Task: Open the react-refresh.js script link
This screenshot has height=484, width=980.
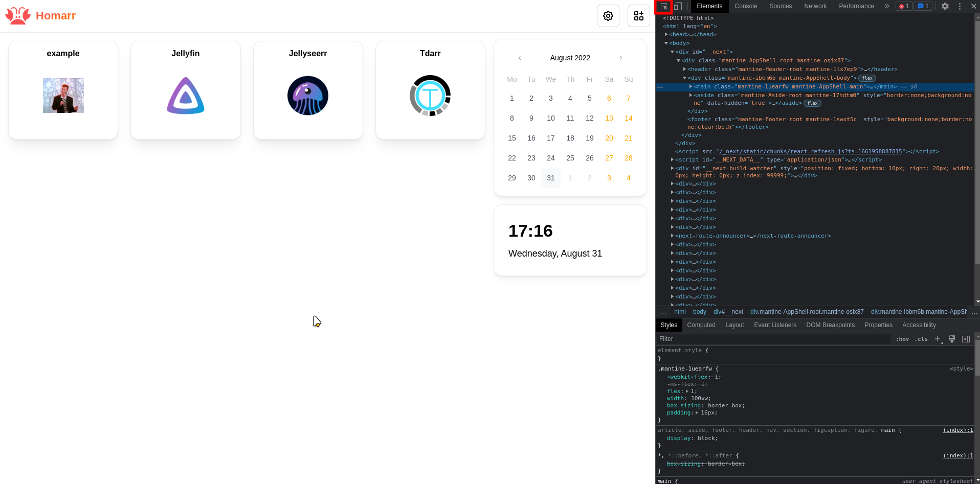Action: [x=811, y=151]
